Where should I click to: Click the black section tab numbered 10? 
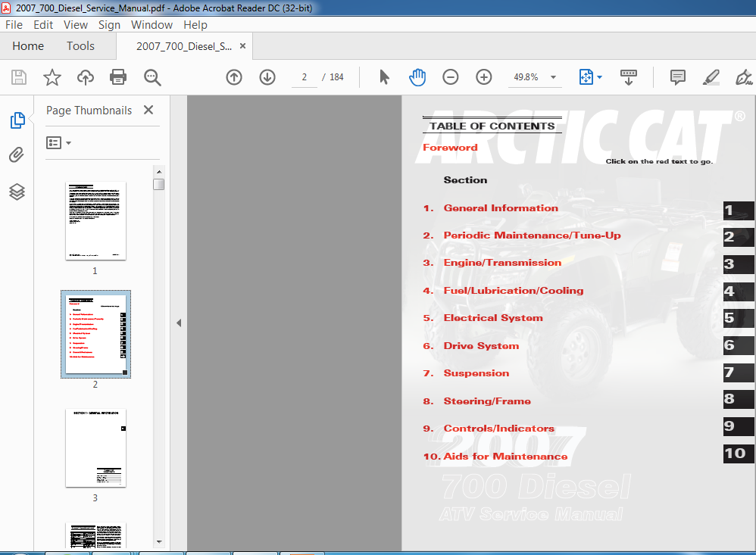click(738, 454)
